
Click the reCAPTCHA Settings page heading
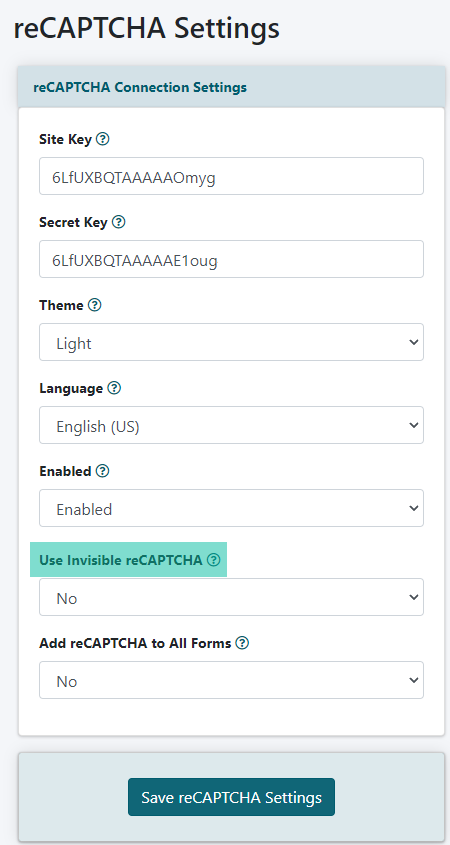point(147,29)
